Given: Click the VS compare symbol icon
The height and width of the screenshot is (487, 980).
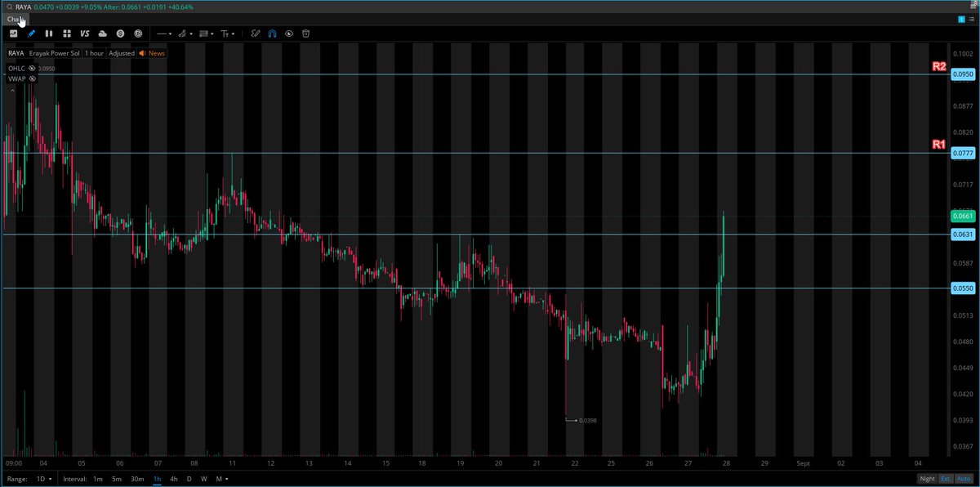Looking at the screenshot, I should 85,34.
